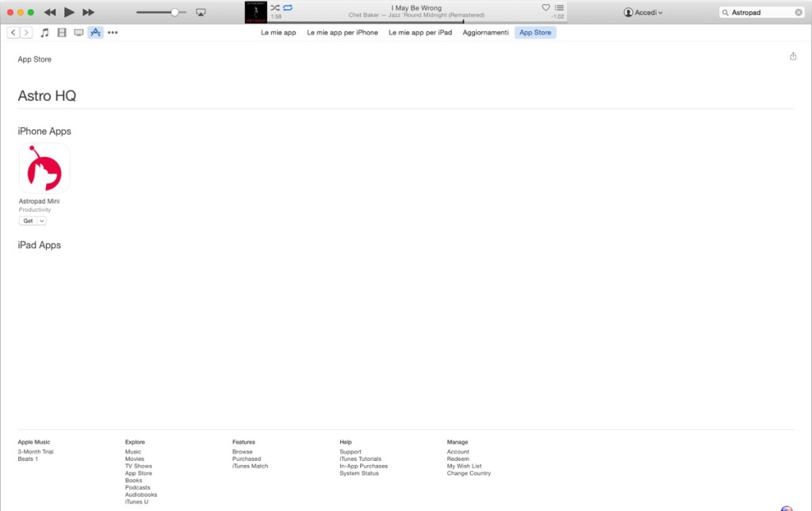Adjust the volume slider knob

[175, 12]
